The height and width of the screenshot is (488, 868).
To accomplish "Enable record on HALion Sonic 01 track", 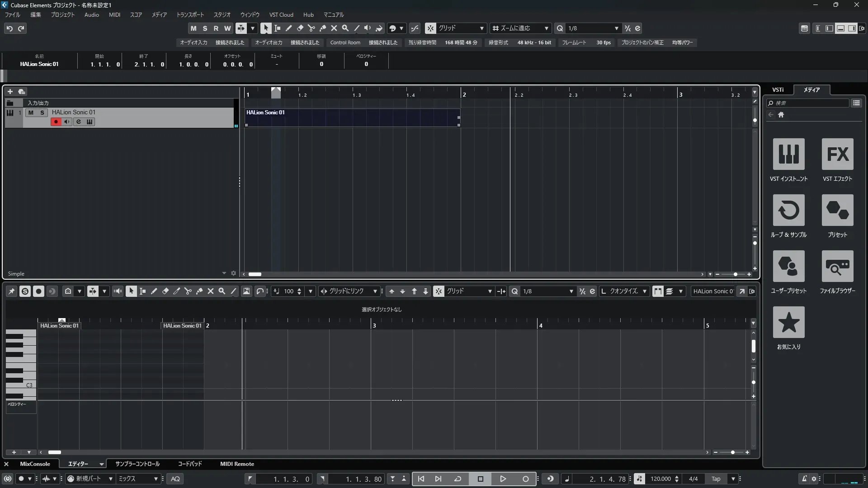I will pyautogui.click(x=56, y=122).
